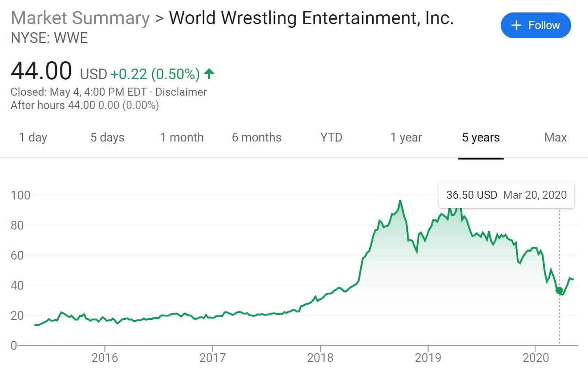Click the green upward price arrow
Image resolution: width=588 pixels, height=370 pixels.
tap(208, 73)
